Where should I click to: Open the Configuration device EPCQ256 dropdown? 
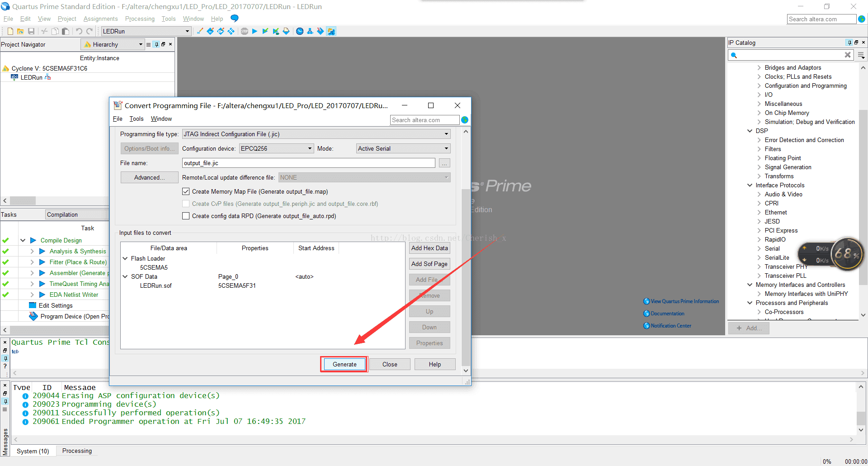[277, 148]
